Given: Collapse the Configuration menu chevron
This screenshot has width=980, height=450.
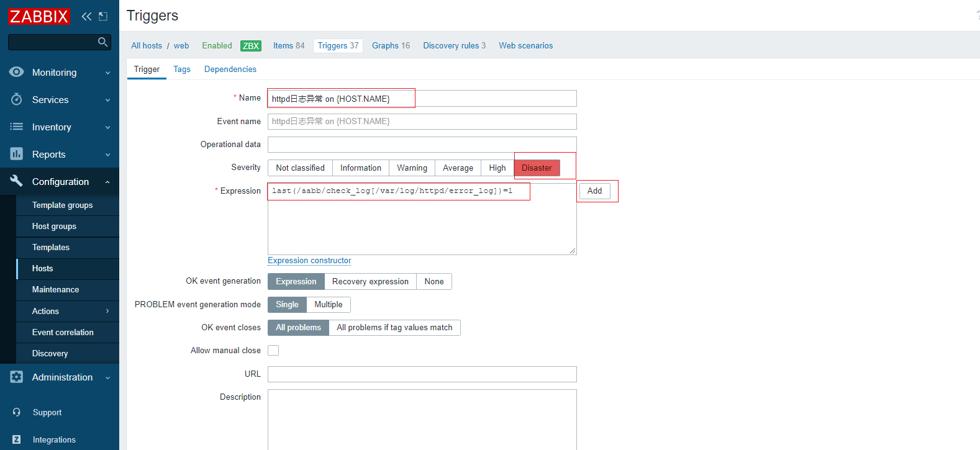Looking at the screenshot, I should tap(107, 182).
